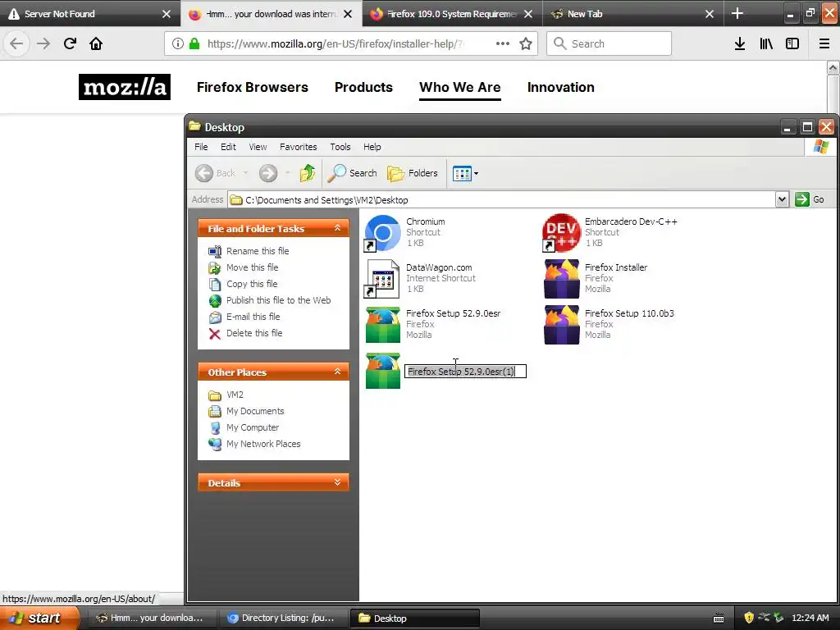Screen dimensions: 840x630
Task: Click the Explorer Forward arrow icon
Action: point(268,173)
